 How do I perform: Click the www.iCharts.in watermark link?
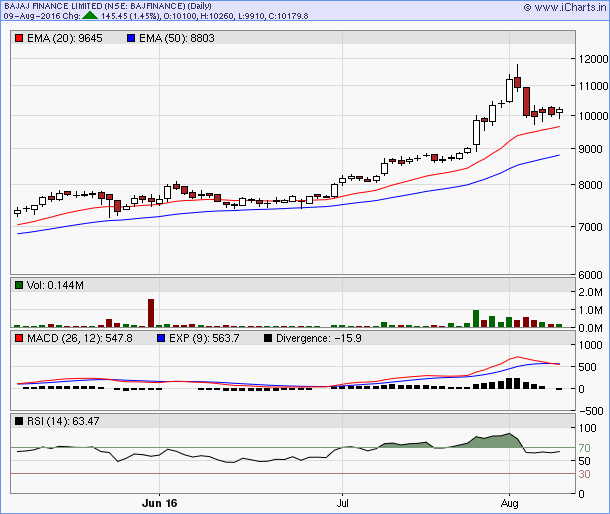coord(565,7)
